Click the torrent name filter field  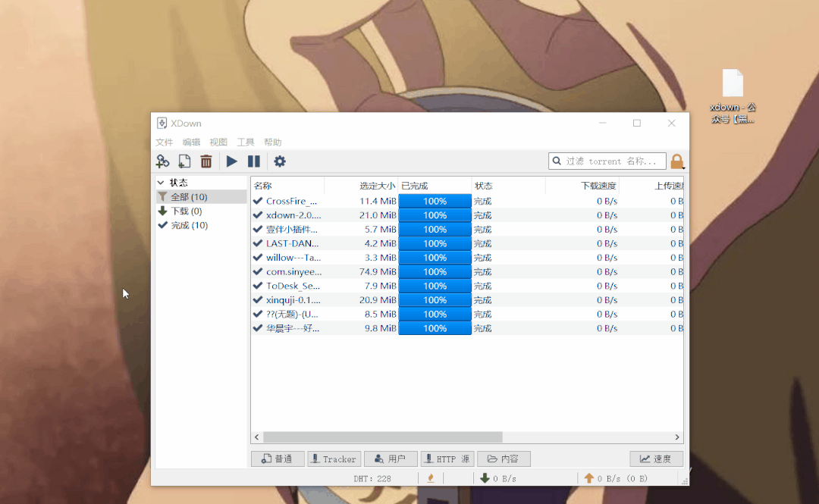[x=607, y=161]
